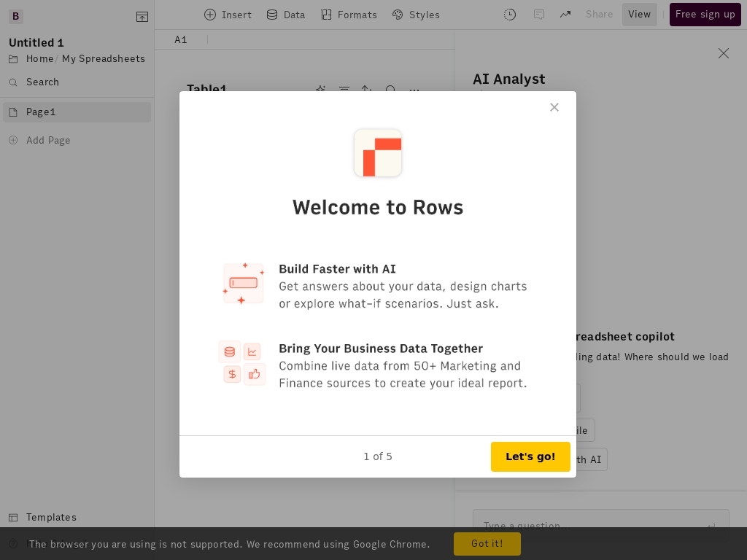Click the AI Analyst panel heading
This screenshot has width=747, height=560.
coord(508,79)
